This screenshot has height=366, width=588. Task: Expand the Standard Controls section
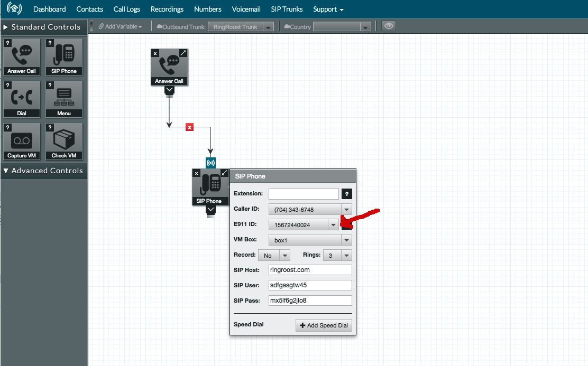[x=42, y=27]
